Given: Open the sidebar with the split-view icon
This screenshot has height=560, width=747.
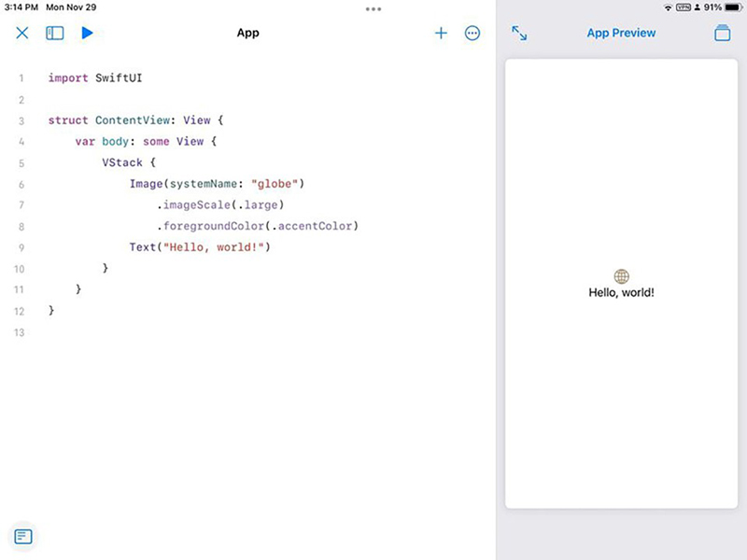Looking at the screenshot, I should (x=54, y=33).
